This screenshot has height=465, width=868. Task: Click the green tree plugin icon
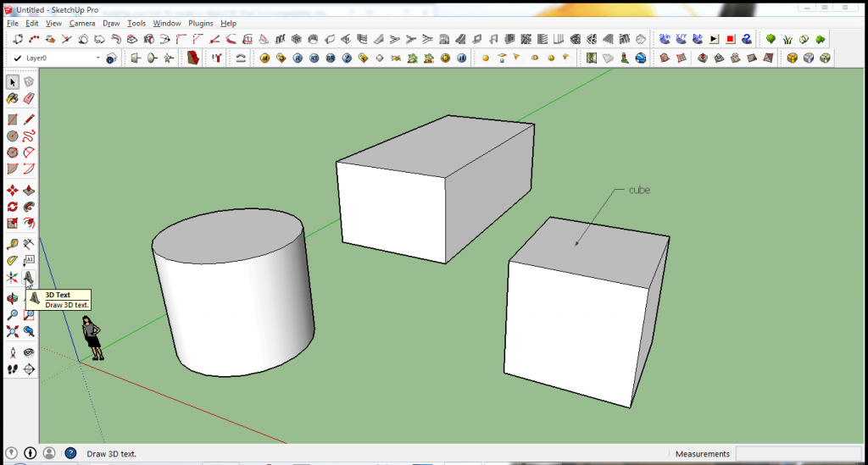(771, 39)
